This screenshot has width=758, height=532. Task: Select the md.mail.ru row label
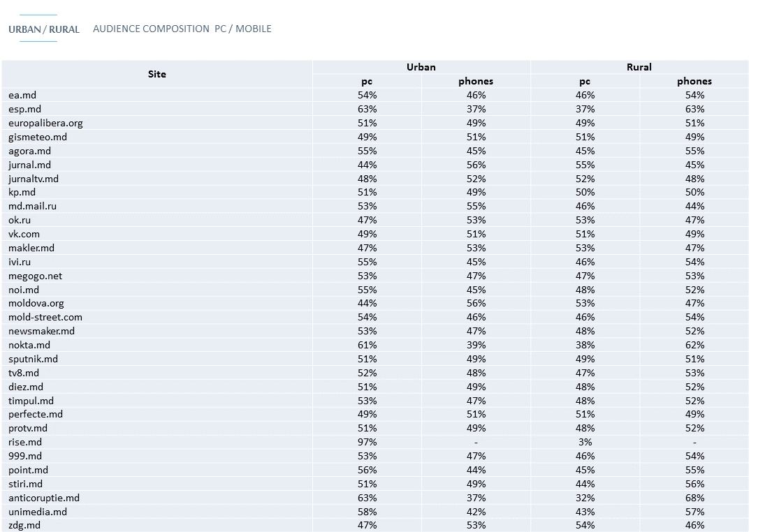point(32,206)
